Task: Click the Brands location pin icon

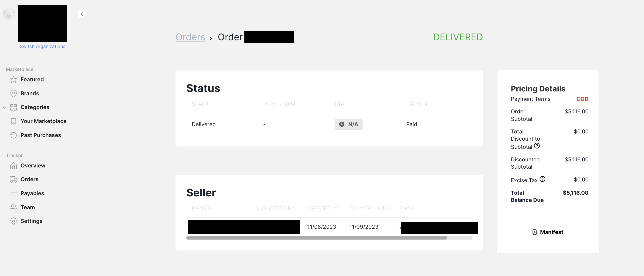Action: [13, 93]
